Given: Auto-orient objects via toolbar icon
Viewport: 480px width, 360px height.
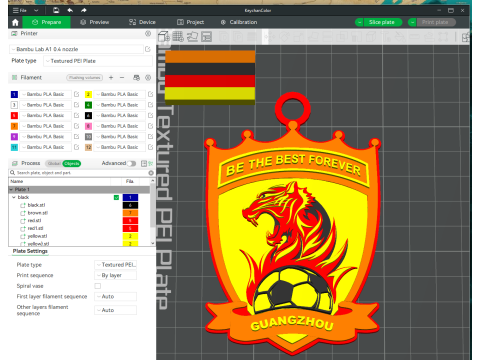Looking at the screenshot, I should coord(192,36).
